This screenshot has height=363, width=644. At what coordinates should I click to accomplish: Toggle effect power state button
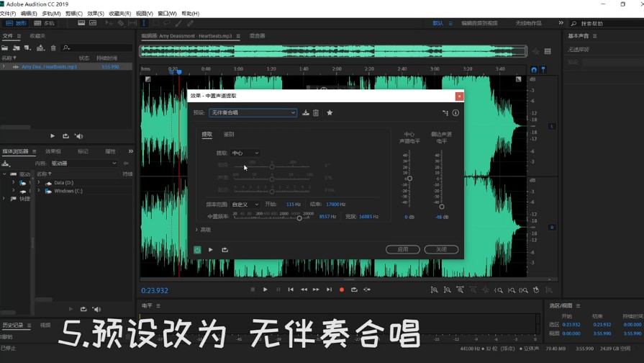[x=197, y=250]
